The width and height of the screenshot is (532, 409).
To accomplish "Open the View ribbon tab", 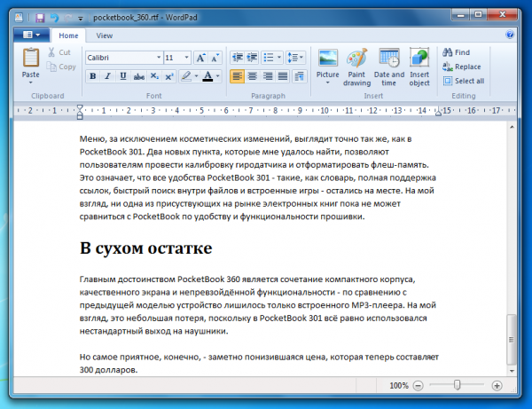I will 104,35.
